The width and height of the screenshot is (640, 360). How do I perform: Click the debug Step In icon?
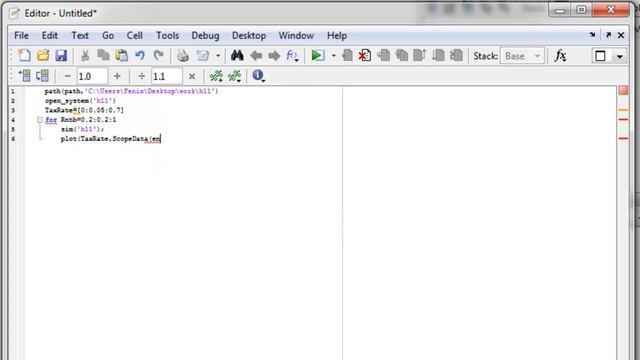tap(402, 56)
